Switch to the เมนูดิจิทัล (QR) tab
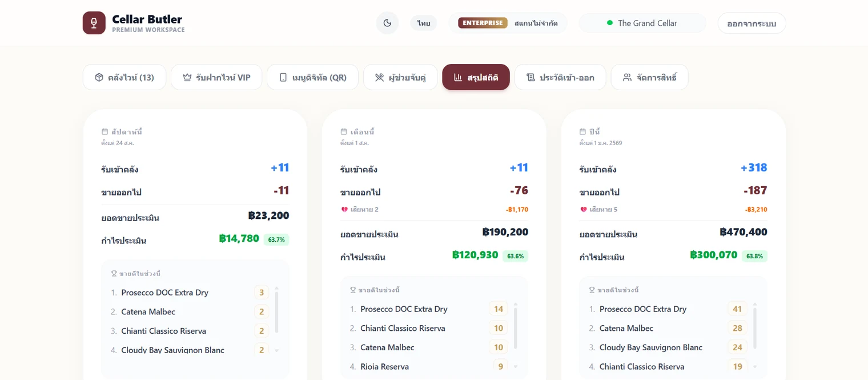Viewport: 868px width, 380px height. [312, 77]
